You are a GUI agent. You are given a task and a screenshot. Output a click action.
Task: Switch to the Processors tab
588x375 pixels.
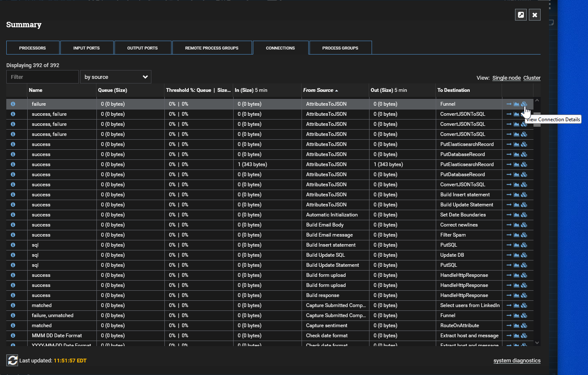click(x=33, y=48)
